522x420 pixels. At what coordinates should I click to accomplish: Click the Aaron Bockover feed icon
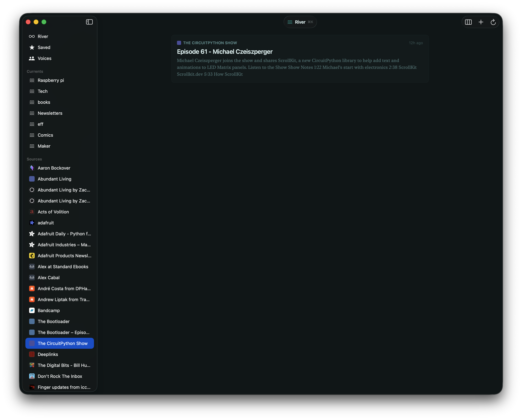(x=32, y=168)
